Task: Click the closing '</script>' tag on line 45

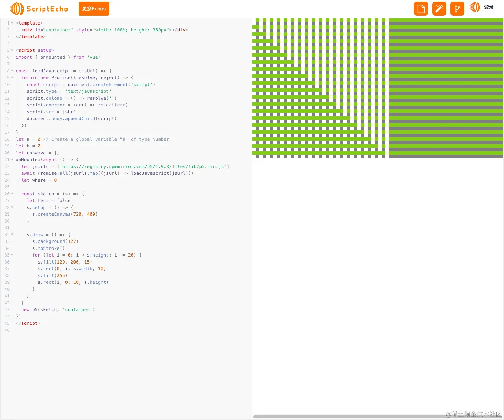Action: [x=28, y=323]
